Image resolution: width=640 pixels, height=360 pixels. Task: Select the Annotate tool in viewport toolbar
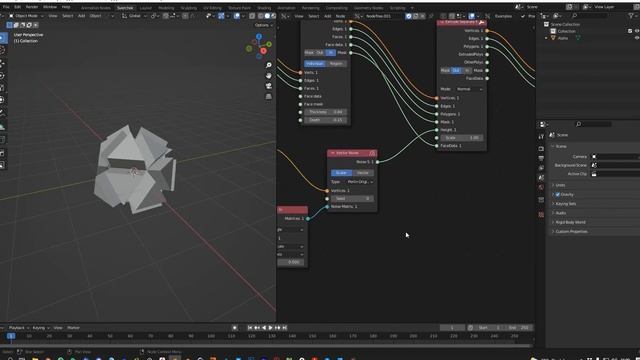coord(3,112)
